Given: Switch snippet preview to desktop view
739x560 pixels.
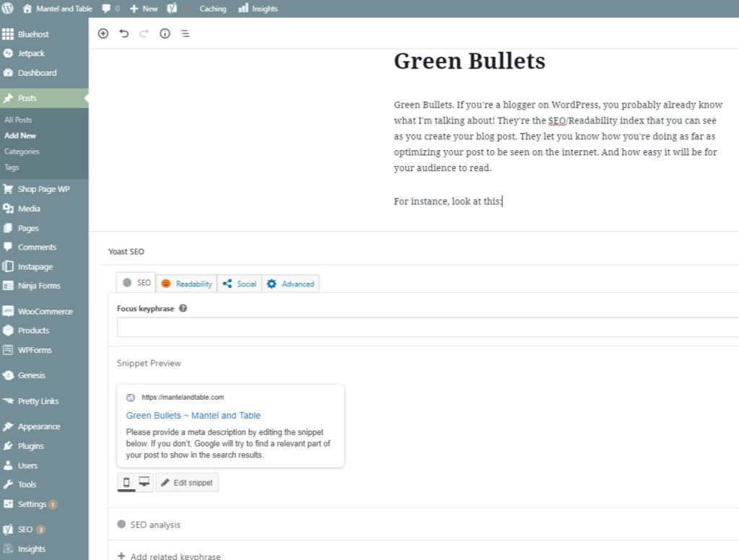Looking at the screenshot, I should 144,482.
